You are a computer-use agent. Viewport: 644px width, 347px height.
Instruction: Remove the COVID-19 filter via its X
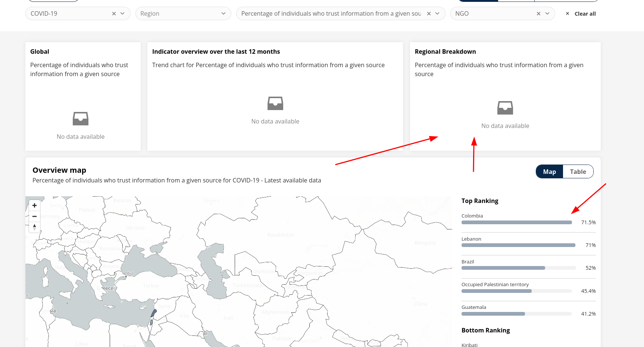coord(114,13)
